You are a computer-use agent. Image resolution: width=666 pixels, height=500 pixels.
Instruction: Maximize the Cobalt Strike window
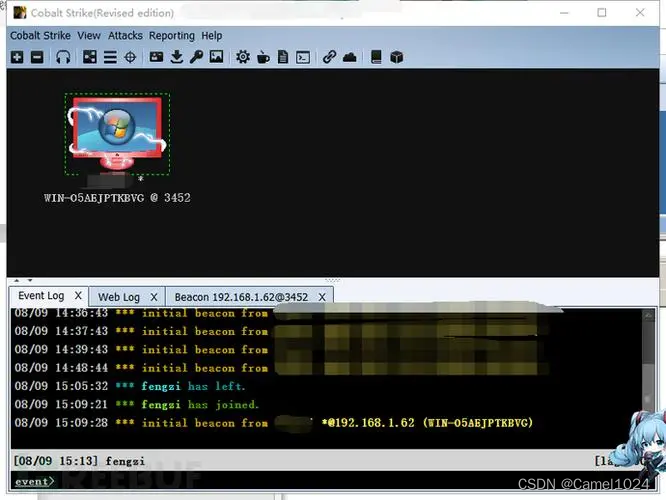602,13
